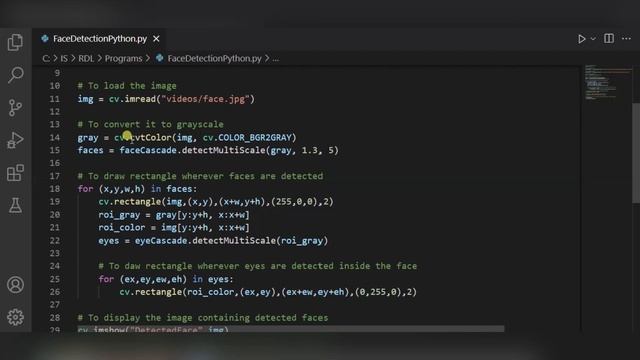The height and width of the screenshot is (360, 640).
Task: Click the horizontal scrollbar at editor bottom
Action: click(x=291, y=329)
